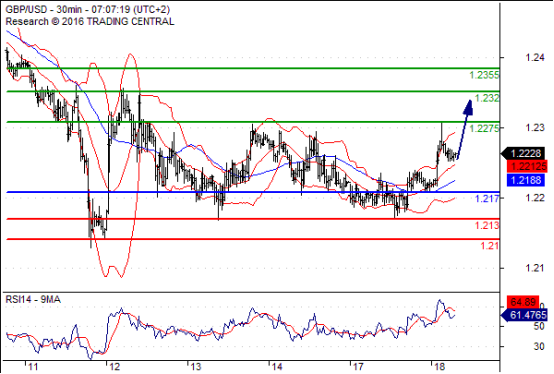Click the 1.24 price axis value

[x=535, y=57]
